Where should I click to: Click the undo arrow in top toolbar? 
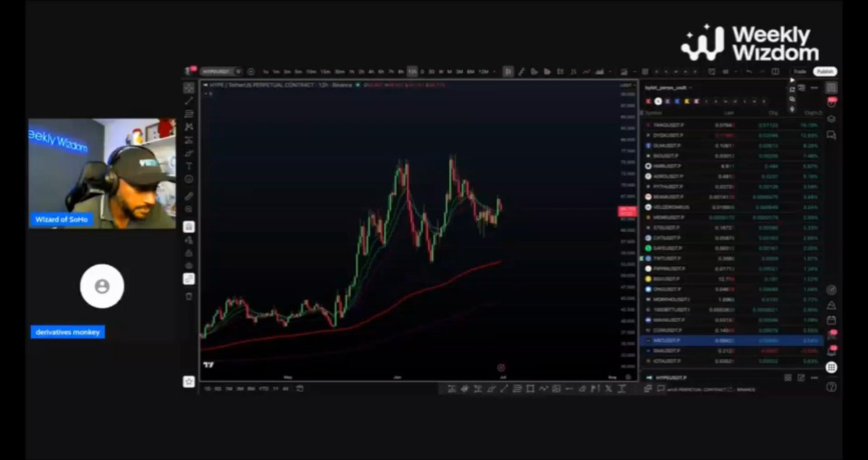tap(749, 72)
